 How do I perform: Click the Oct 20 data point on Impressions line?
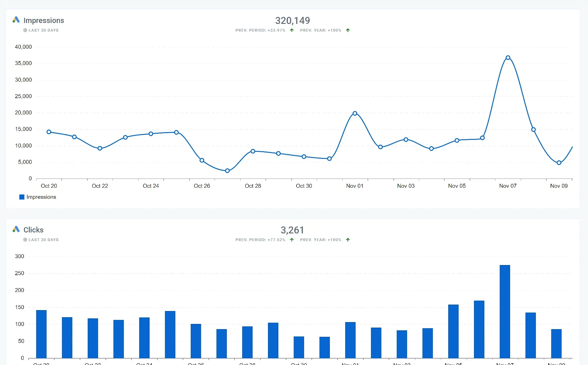pos(49,132)
